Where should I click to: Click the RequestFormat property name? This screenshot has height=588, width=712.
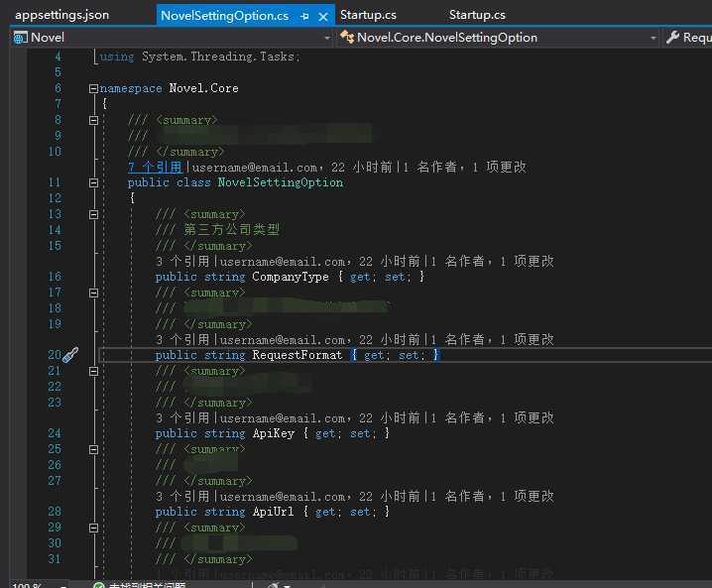point(297,355)
